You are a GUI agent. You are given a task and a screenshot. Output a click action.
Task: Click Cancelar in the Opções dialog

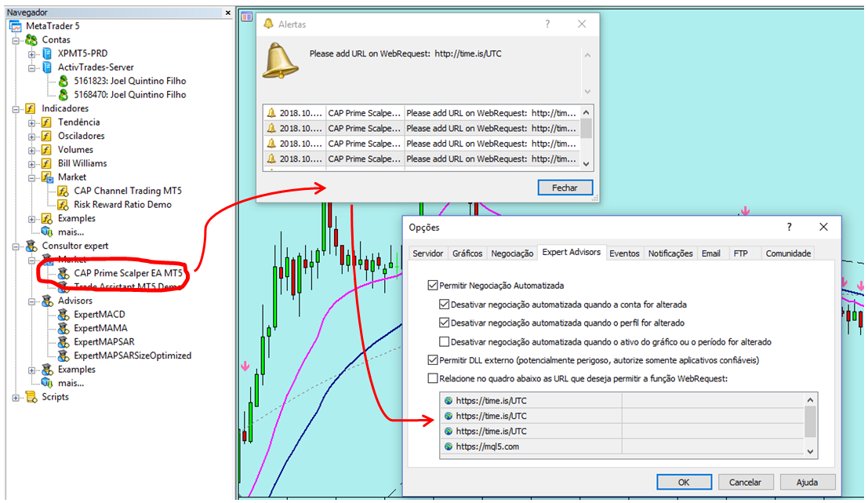745,482
